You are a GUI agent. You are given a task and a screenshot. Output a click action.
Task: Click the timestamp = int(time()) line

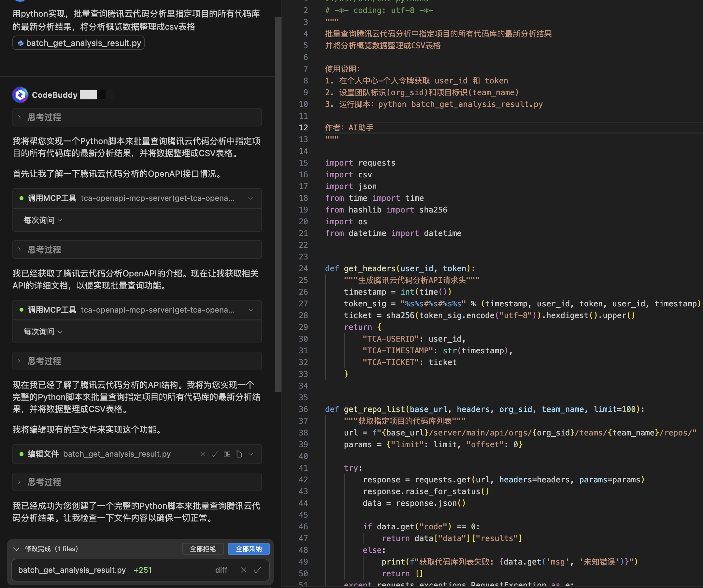coord(398,292)
